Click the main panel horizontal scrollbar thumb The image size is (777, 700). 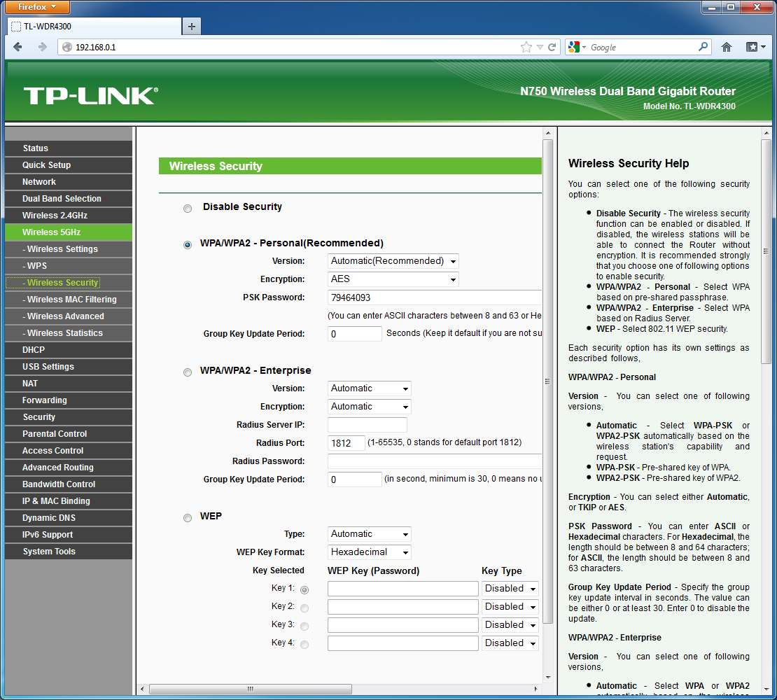tap(250, 689)
